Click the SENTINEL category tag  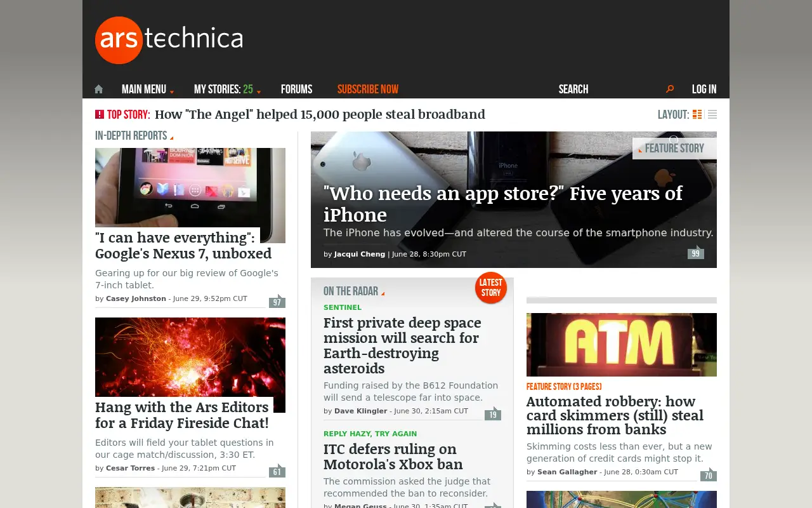pos(343,307)
